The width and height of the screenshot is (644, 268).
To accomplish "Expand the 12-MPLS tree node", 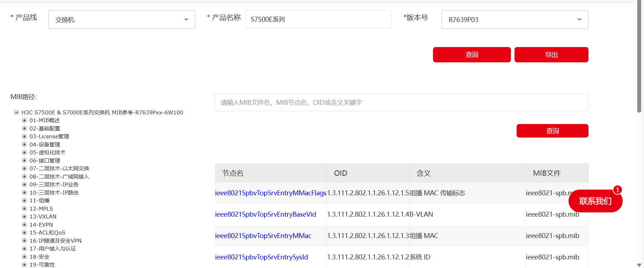I will (x=24, y=208).
